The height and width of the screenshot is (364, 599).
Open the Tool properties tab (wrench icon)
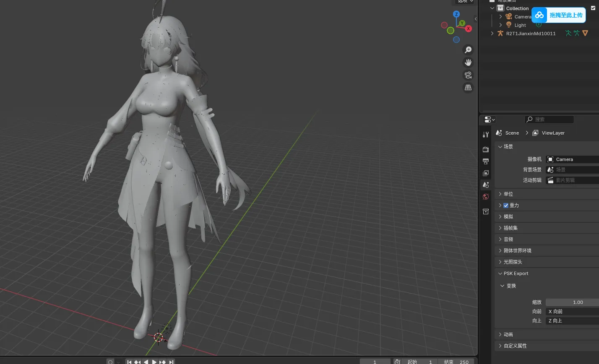click(x=486, y=135)
